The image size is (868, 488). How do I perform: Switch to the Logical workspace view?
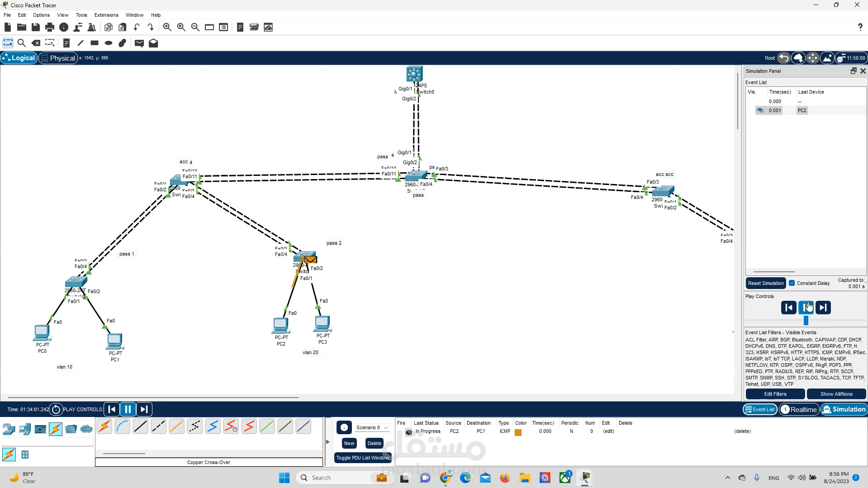19,58
